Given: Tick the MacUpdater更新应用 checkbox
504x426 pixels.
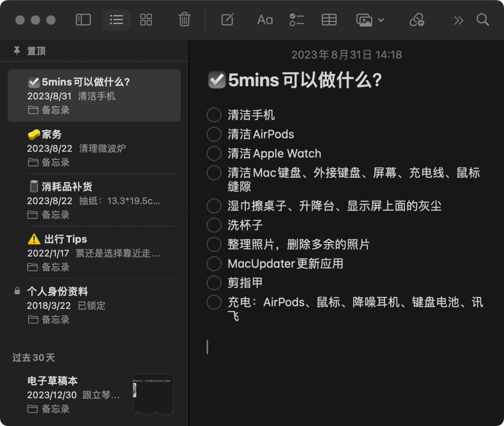Looking at the screenshot, I should pyautogui.click(x=214, y=264).
